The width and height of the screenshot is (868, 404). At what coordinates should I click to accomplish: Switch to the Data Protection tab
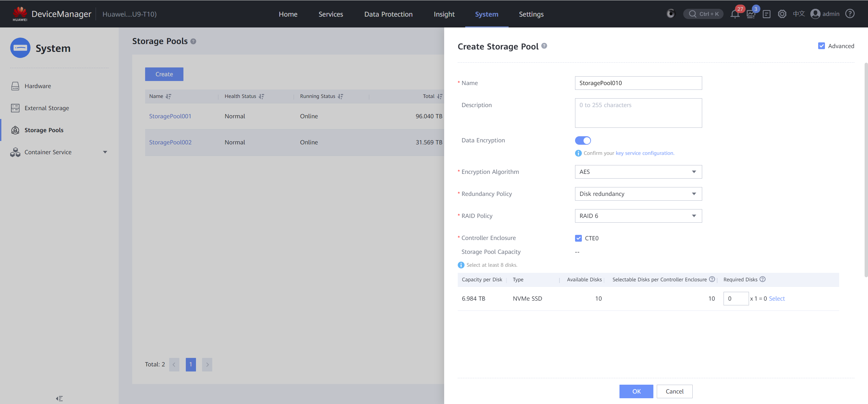[388, 14]
